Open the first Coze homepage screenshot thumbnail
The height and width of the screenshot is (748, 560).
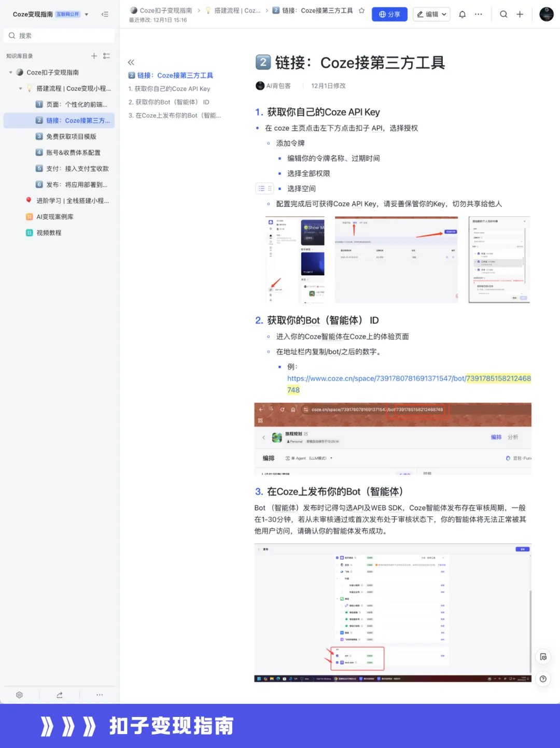click(x=295, y=260)
